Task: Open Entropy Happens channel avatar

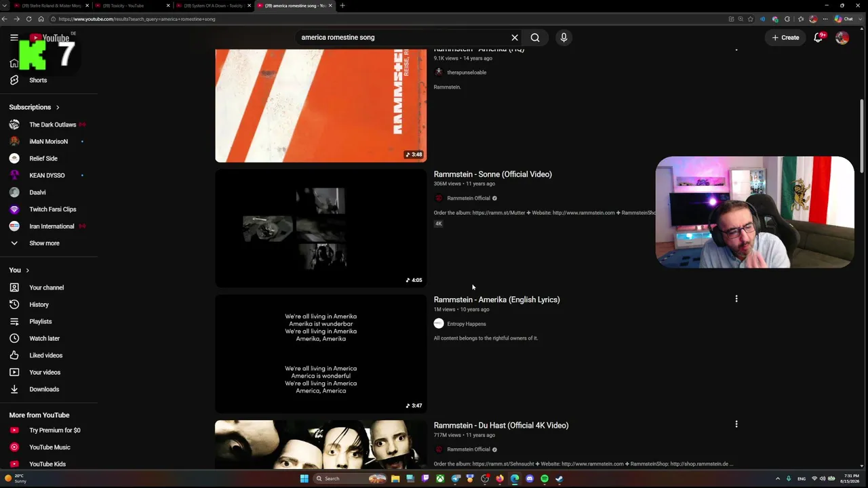Action: pyautogui.click(x=439, y=324)
